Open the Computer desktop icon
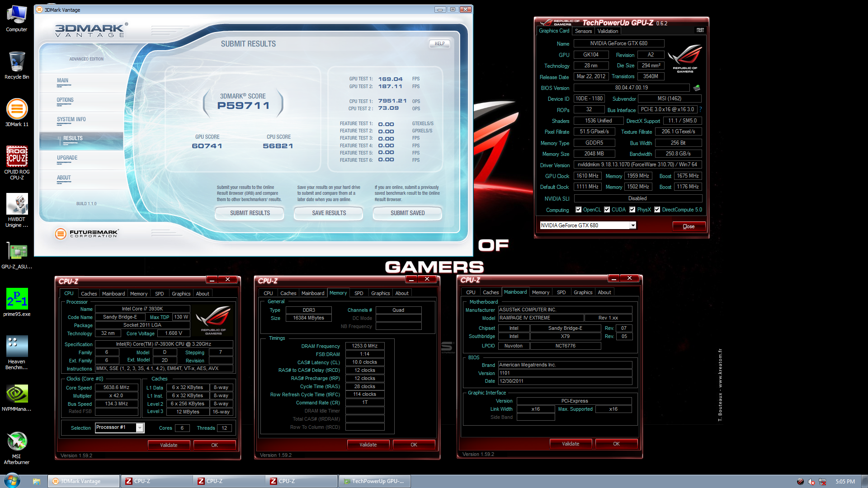The image size is (868, 488). point(17,19)
